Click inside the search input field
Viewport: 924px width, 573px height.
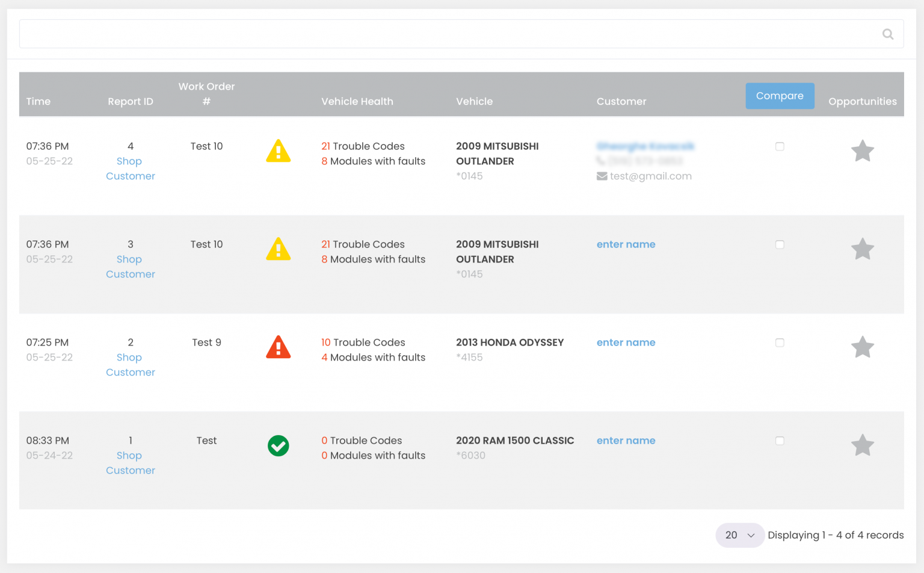coord(421,34)
